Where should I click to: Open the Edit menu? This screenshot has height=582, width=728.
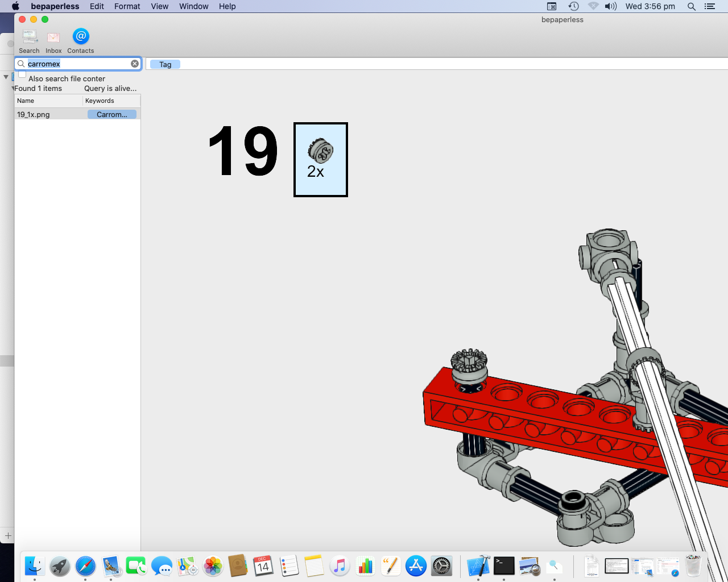97,6
